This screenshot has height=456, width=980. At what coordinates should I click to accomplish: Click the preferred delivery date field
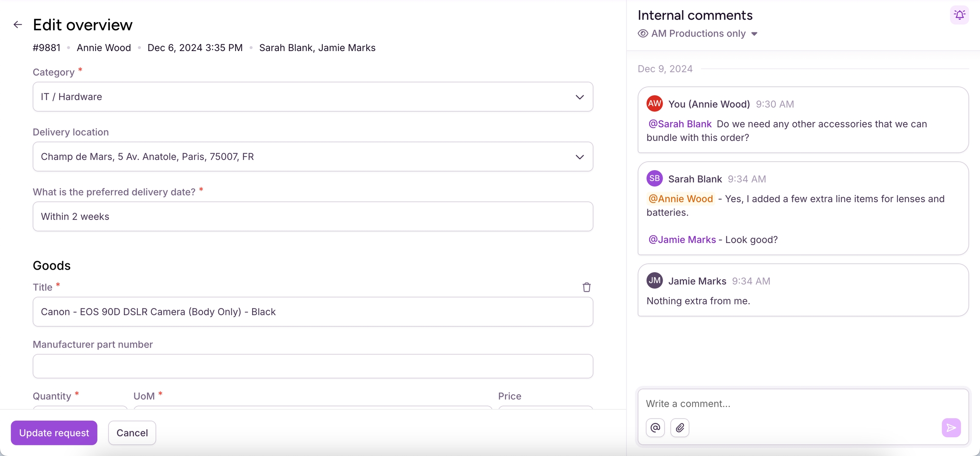(x=313, y=217)
